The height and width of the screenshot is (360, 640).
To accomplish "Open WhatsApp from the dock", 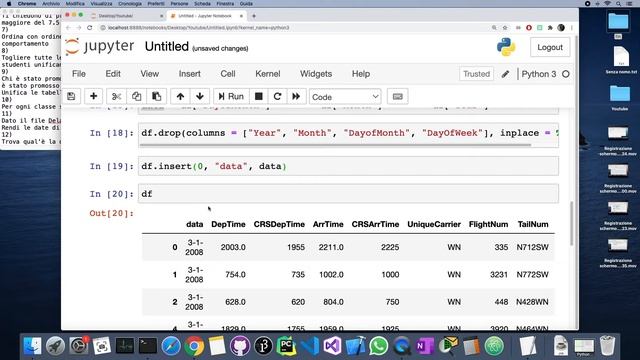I will [379, 346].
